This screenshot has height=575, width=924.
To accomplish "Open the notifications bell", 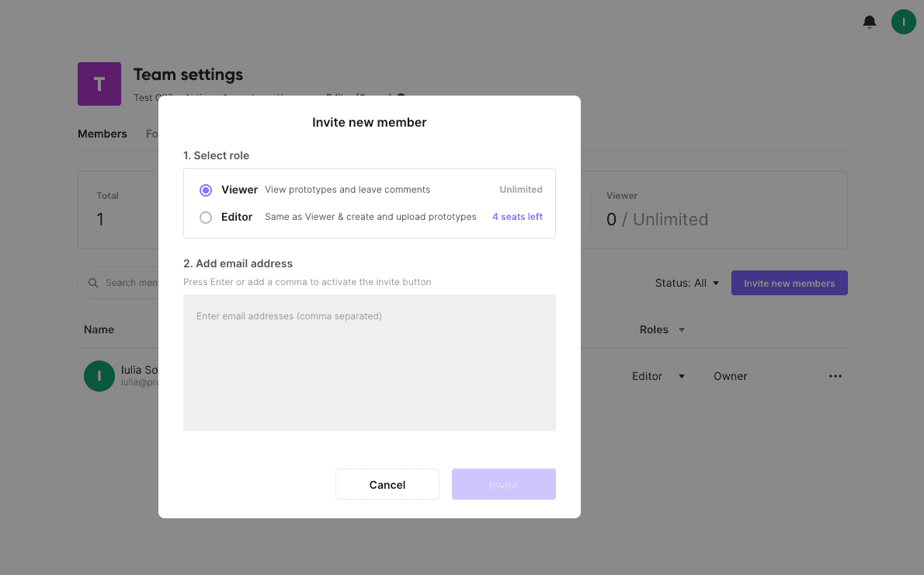I will tap(869, 22).
